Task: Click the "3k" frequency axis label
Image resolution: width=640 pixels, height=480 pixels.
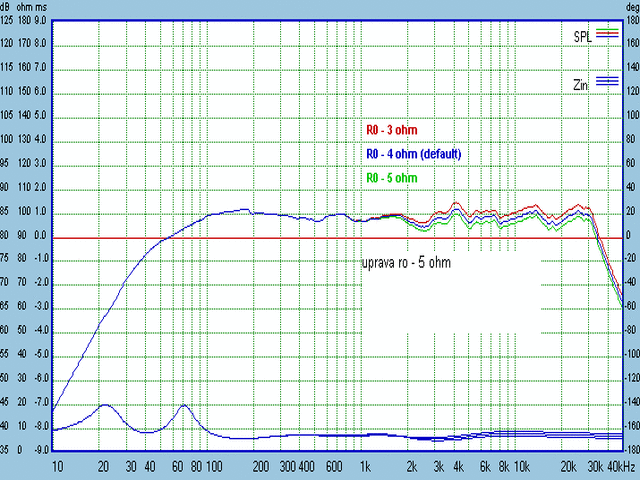Action: click(x=439, y=466)
